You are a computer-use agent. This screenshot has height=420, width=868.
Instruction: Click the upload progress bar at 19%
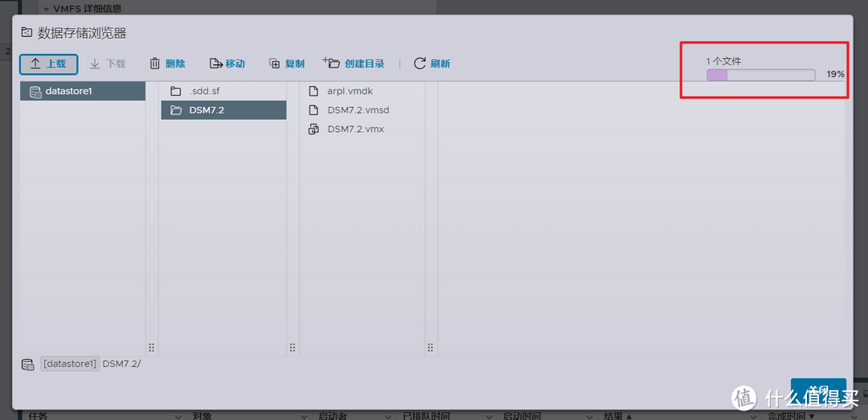pyautogui.click(x=760, y=75)
